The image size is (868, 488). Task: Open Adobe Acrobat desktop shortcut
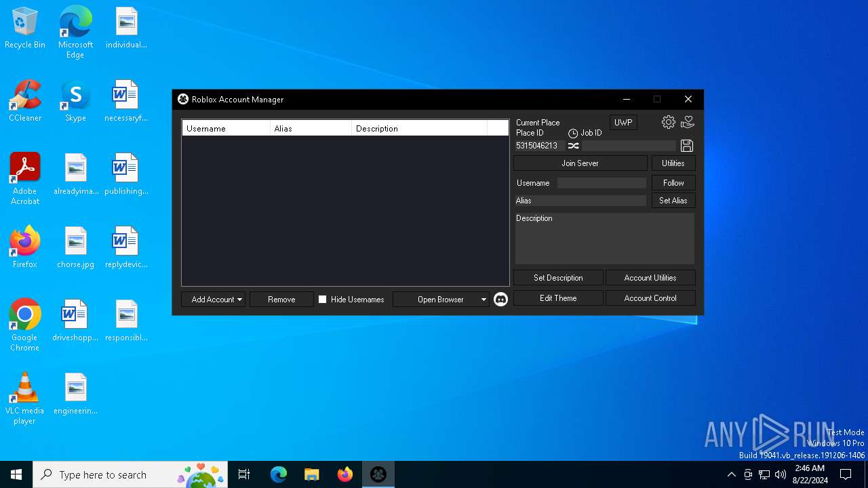tap(25, 179)
